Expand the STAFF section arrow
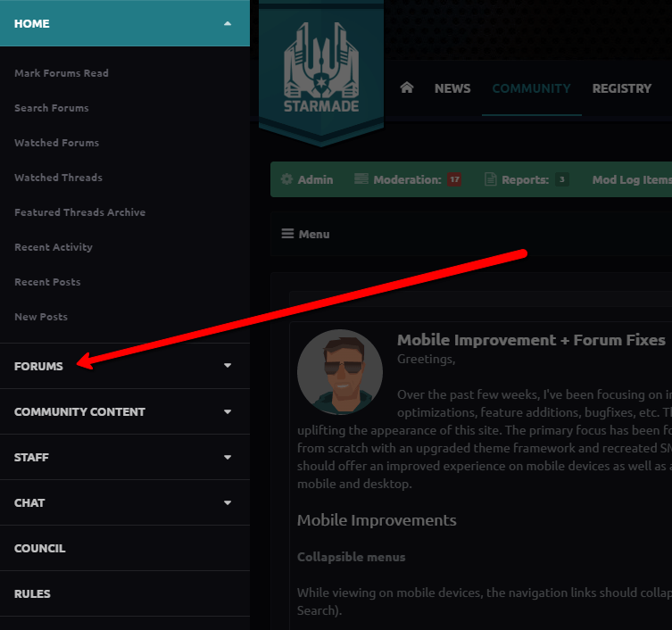 (x=228, y=457)
